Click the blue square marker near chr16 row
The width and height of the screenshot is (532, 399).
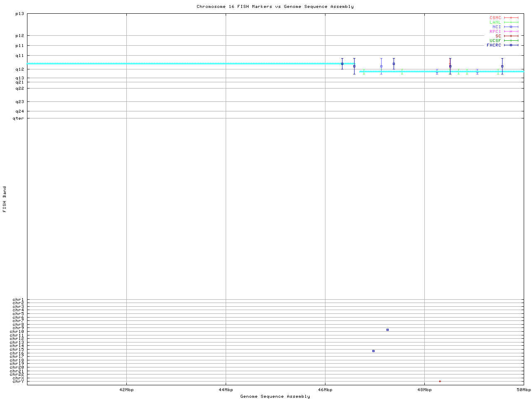[373, 351]
